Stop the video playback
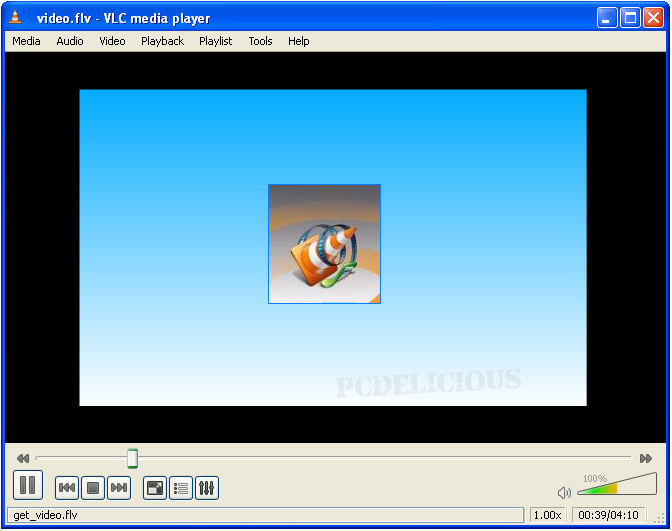Image resolution: width=672 pixels, height=531 pixels. (x=93, y=488)
